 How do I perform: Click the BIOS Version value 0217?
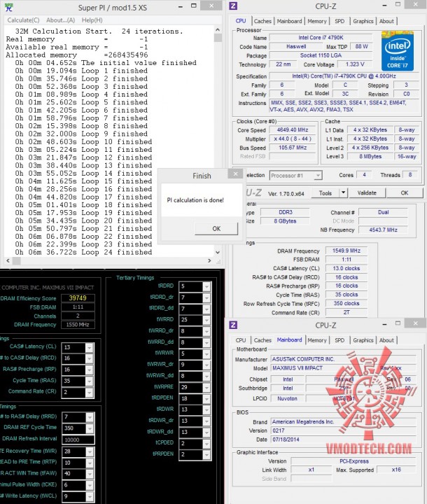click(x=344, y=430)
